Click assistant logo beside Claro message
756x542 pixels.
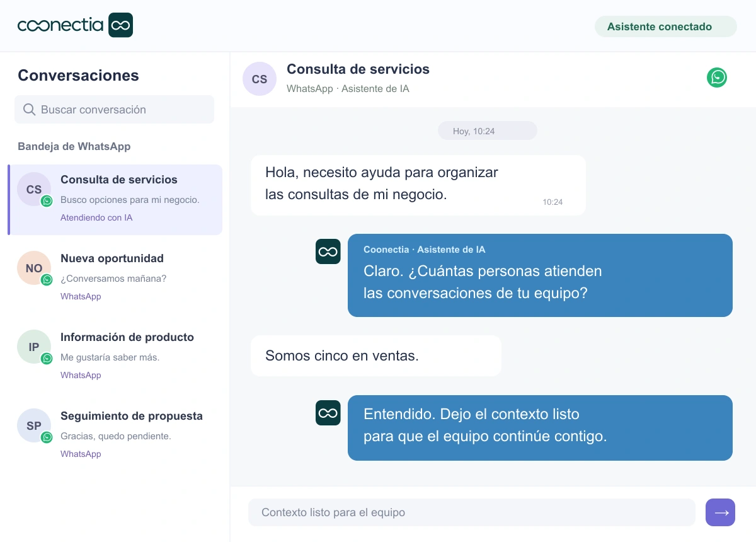tap(328, 251)
